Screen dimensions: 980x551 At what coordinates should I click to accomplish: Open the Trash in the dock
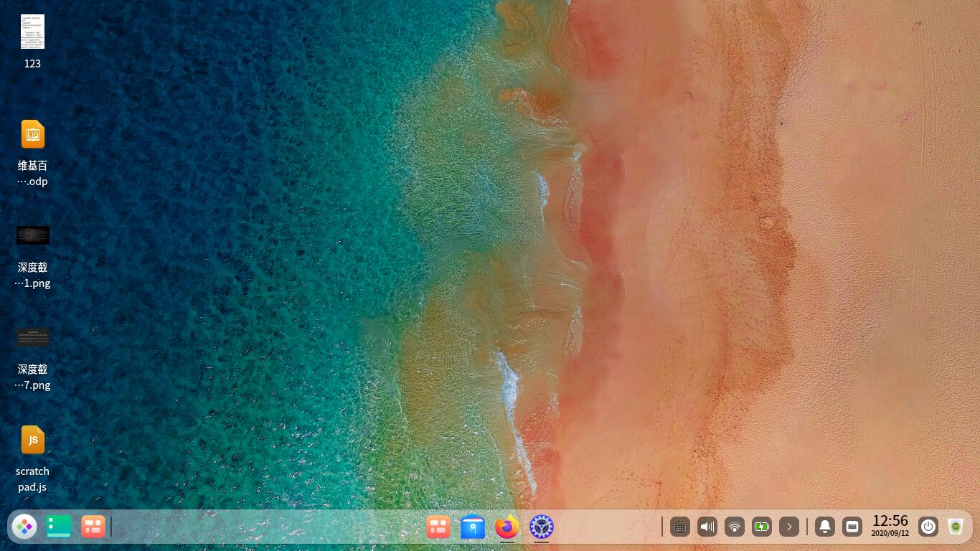956,527
